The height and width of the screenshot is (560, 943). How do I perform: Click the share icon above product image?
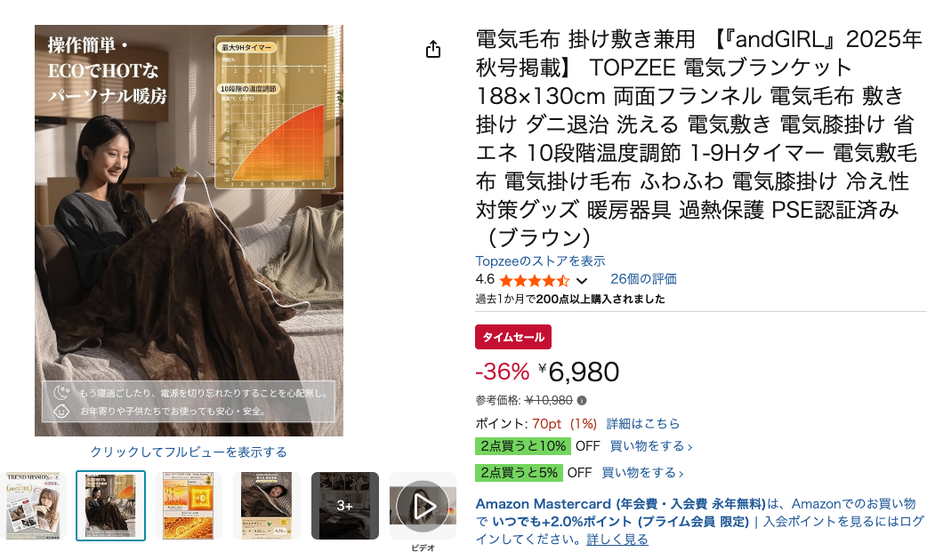(433, 49)
